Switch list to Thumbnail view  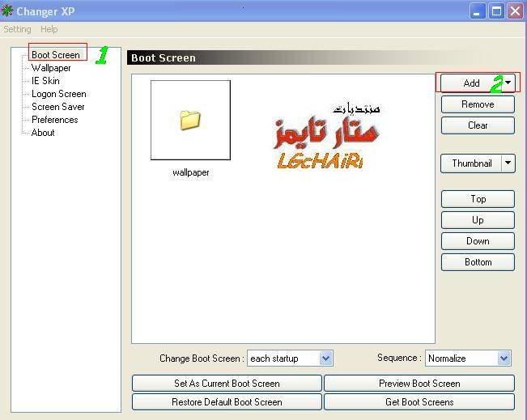pyautogui.click(x=471, y=163)
